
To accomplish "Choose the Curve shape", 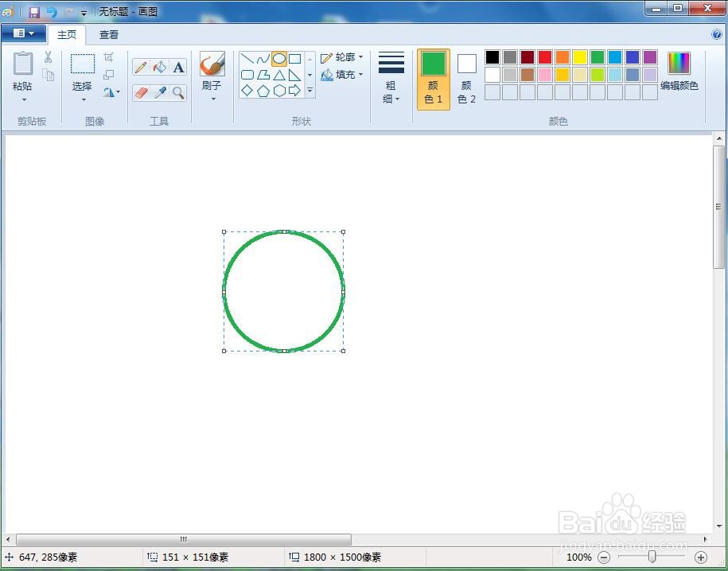I will click(263, 59).
